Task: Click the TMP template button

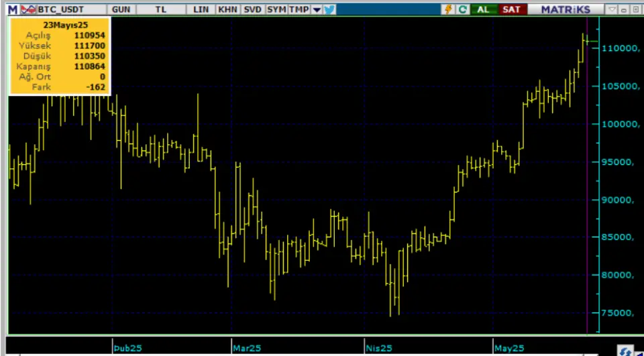Action: [x=299, y=9]
